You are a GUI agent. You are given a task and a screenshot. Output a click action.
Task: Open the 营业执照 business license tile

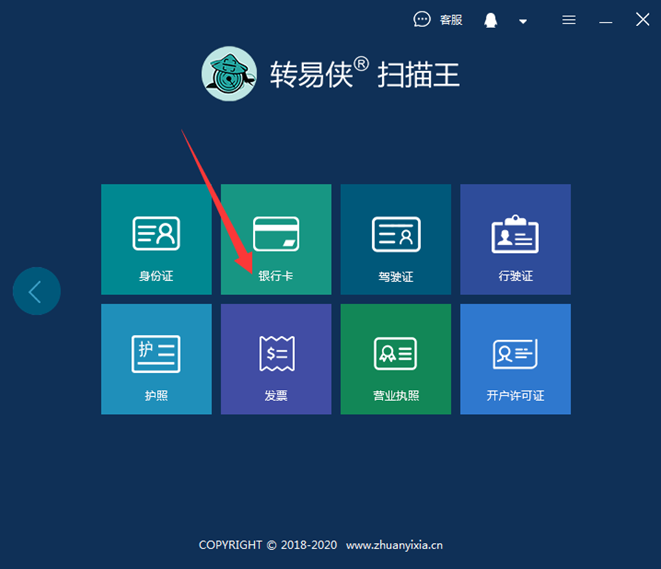pyautogui.click(x=396, y=359)
